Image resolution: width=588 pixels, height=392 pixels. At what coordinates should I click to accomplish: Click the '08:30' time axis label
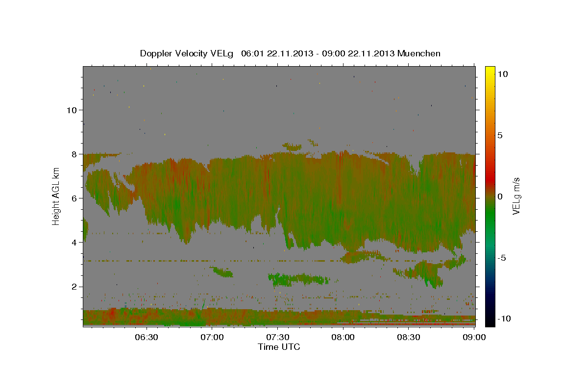409,337
